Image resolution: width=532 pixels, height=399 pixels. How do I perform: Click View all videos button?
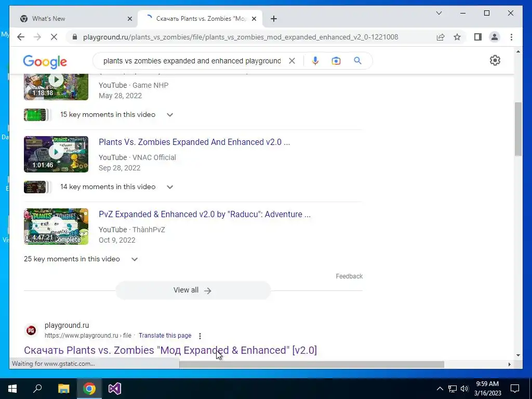pos(193,290)
